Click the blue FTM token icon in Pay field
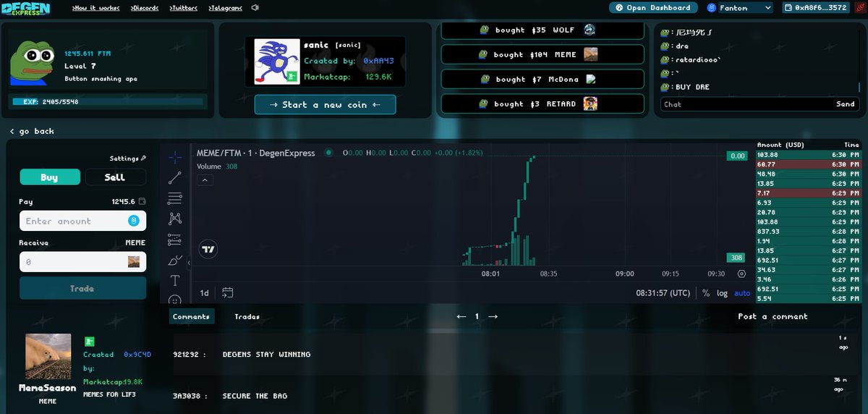The width and height of the screenshot is (868, 414). [134, 221]
